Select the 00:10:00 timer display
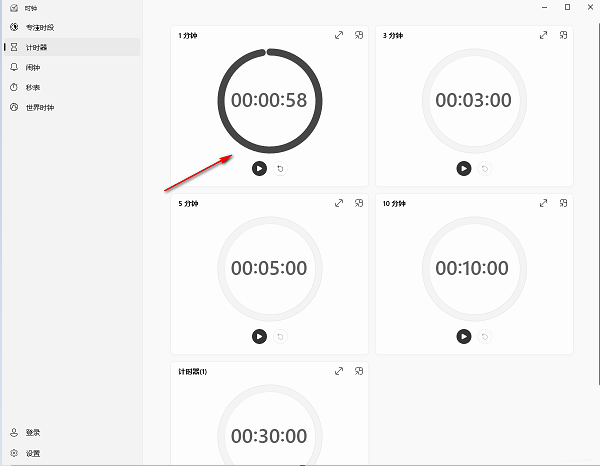Viewport: 600px width, 466px height. pyautogui.click(x=472, y=268)
